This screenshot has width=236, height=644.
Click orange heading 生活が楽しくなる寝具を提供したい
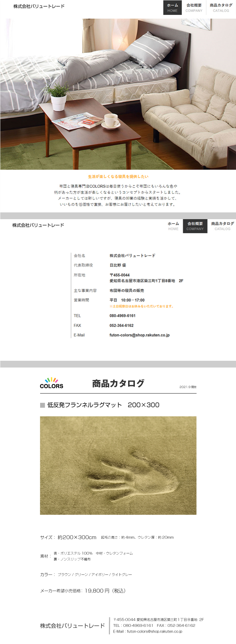coord(118,176)
